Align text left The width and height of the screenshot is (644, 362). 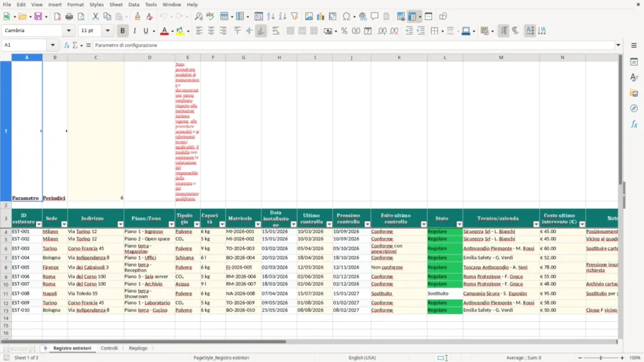click(199, 31)
